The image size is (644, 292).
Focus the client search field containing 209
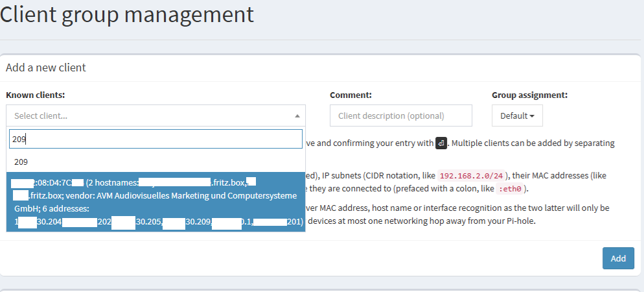155,139
